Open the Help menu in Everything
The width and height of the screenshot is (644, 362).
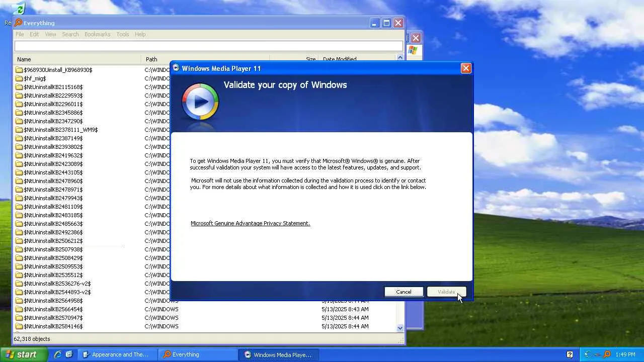(140, 34)
